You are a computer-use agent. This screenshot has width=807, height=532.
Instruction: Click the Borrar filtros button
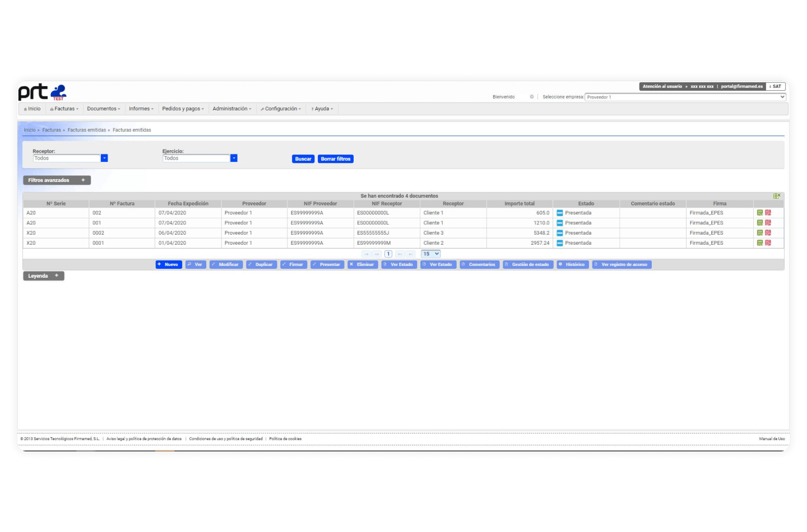coord(335,159)
